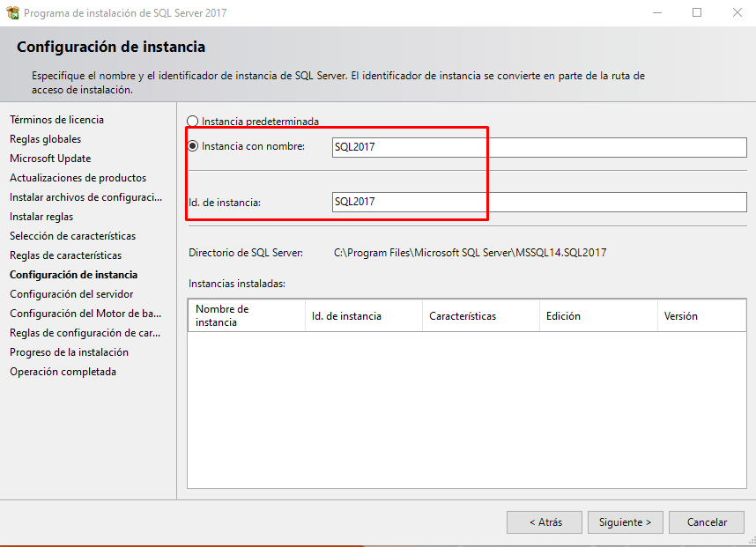Select the Instancia con nombre radio button
Viewport: 756px width, 547px height.
[x=193, y=146]
